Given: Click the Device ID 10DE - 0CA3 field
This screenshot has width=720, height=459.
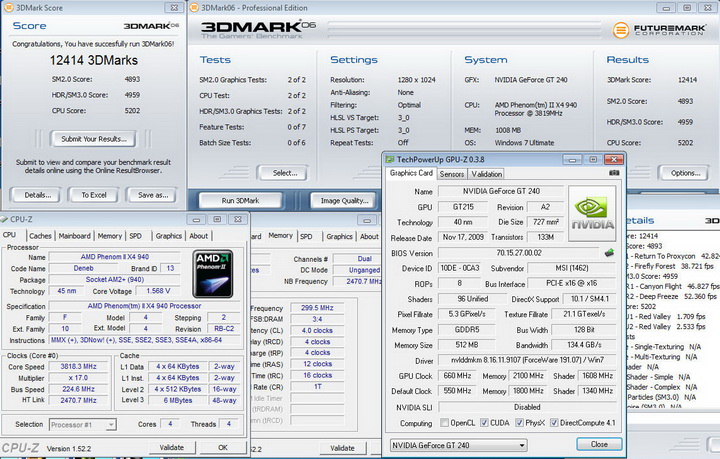Looking at the screenshot, I should click(x=460, y=268).
